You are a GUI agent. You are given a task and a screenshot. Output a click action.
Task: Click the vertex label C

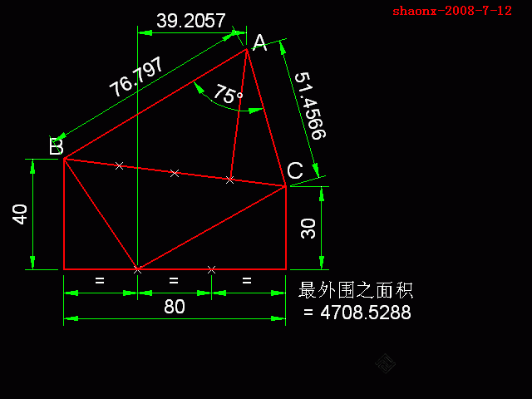pos(295,170)
